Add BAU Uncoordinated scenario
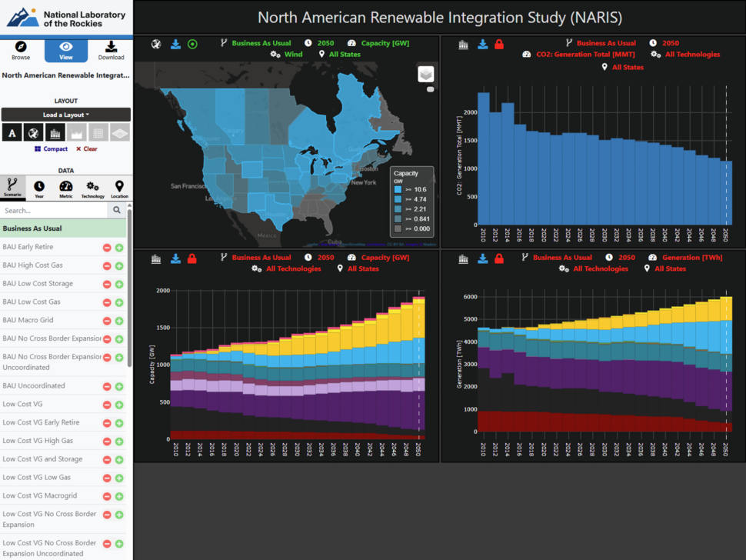Image resolution: width=746 pixels, height=560 pixels. tap(119, 387)
